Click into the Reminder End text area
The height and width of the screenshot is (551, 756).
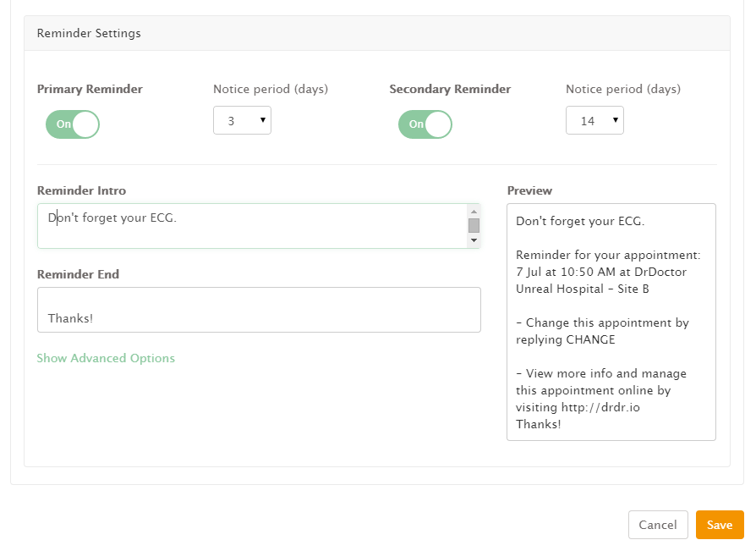[259, 310]
